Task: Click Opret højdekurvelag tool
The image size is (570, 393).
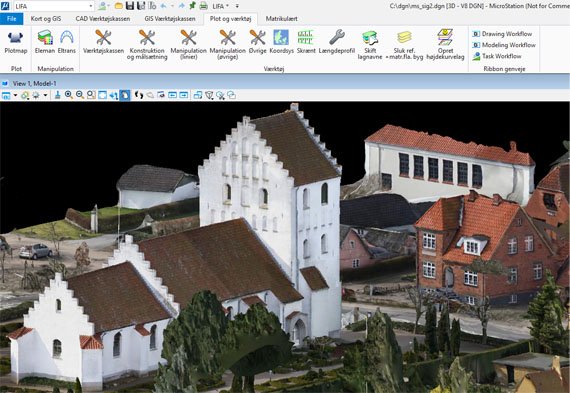Action: (445, 45)
